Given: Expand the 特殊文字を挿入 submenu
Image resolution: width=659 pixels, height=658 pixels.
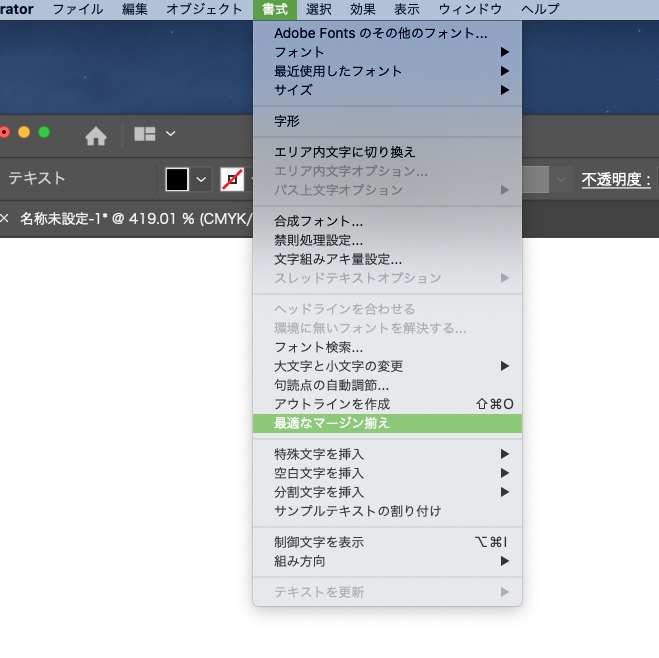Looking at the screenshot, I should point(319,454).
